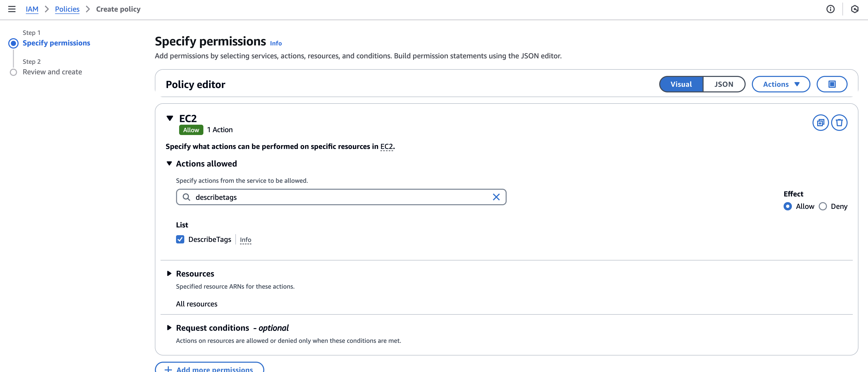Clear the describetags search with X icon
The height and width of the screenshot is (372, 868).
point(496,197)
